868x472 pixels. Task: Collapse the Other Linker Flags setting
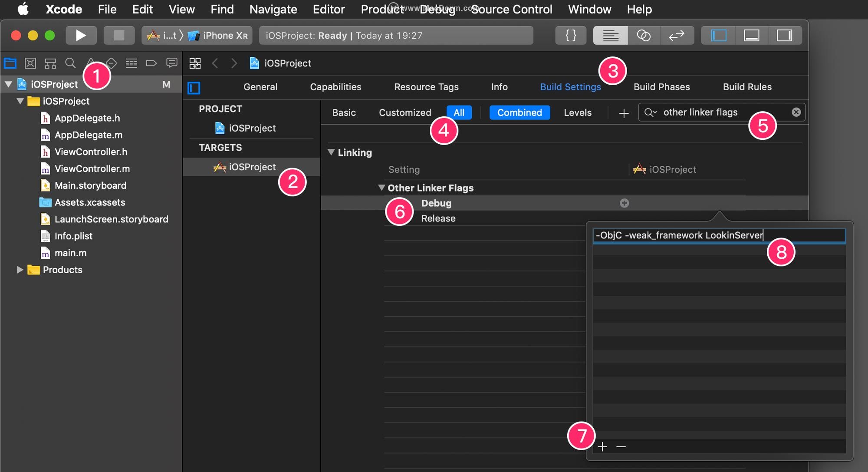(x=381, y=188)
